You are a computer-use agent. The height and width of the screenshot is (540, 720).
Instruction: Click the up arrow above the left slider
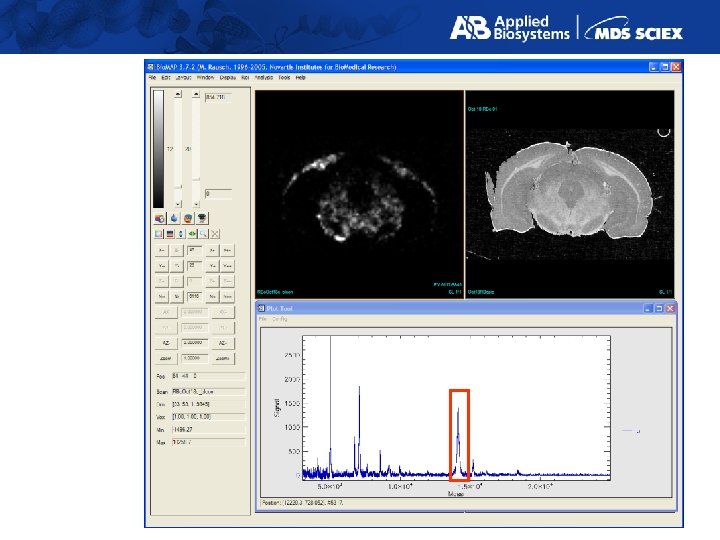(x=178, y=95)
